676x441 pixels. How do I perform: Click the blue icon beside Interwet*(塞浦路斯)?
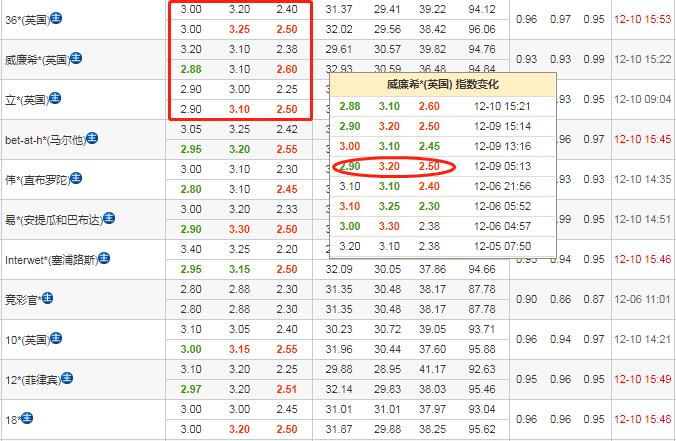(104, 258)
